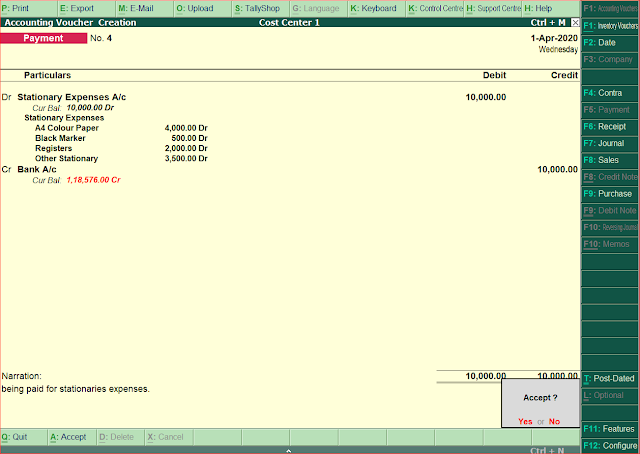Open K: Control Centre
Screen dimensions: 640x454
point(436,8)
